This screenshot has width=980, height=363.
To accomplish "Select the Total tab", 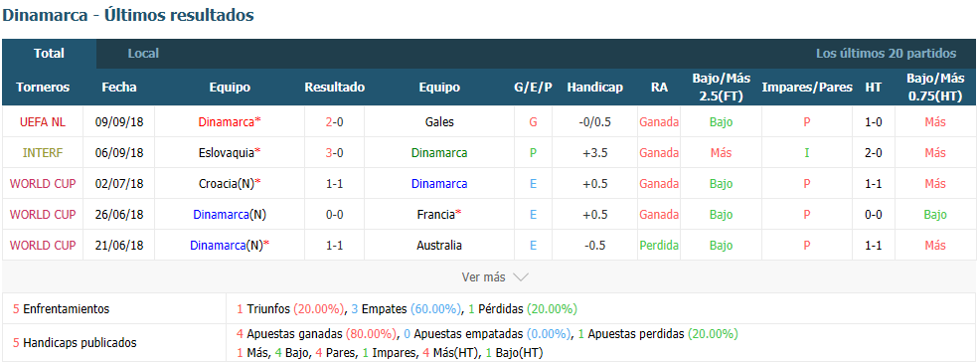I will pyautogui.click(x=50, y=54).
